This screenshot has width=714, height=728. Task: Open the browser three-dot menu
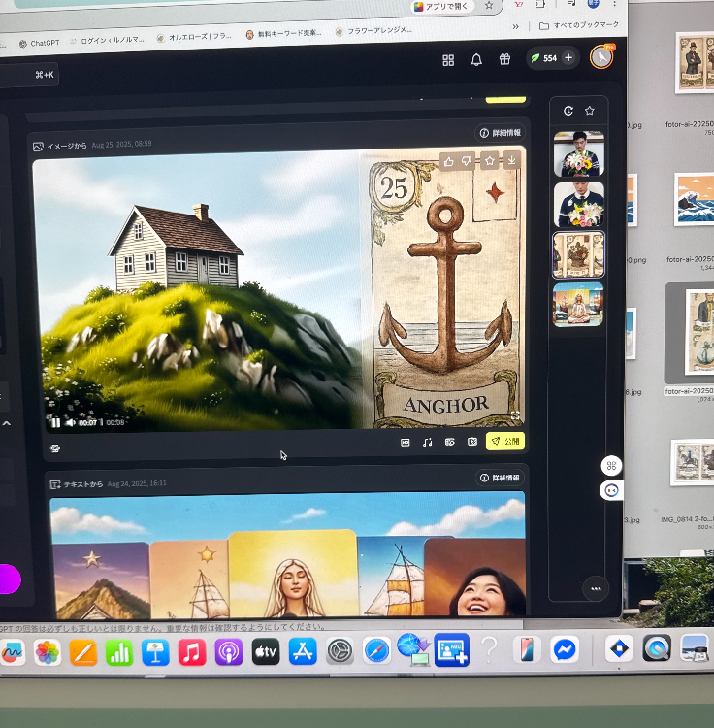pyautogui.click(x=614, y=4)
